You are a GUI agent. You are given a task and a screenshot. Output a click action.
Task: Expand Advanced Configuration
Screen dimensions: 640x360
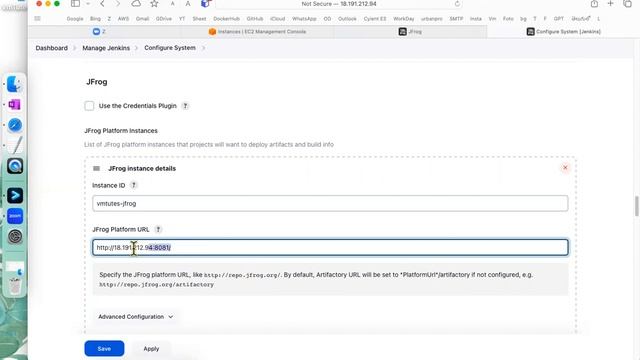[136, 317]
